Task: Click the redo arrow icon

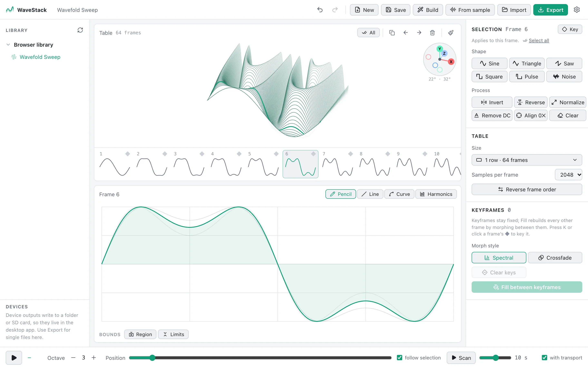Action: pos(335,10)
